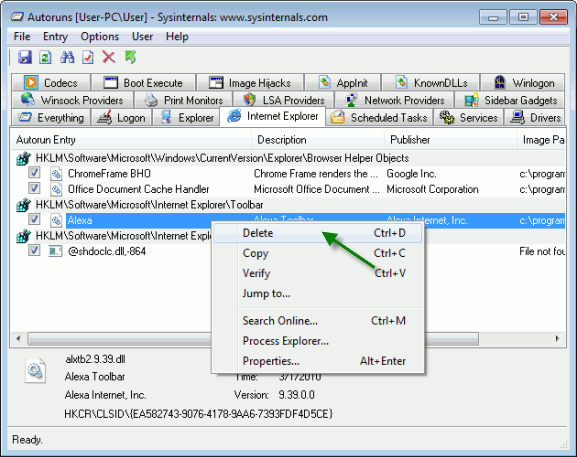Switch to the Internet Explorer tab
This screenshot has height=457, width=577.
coord(272,116)
